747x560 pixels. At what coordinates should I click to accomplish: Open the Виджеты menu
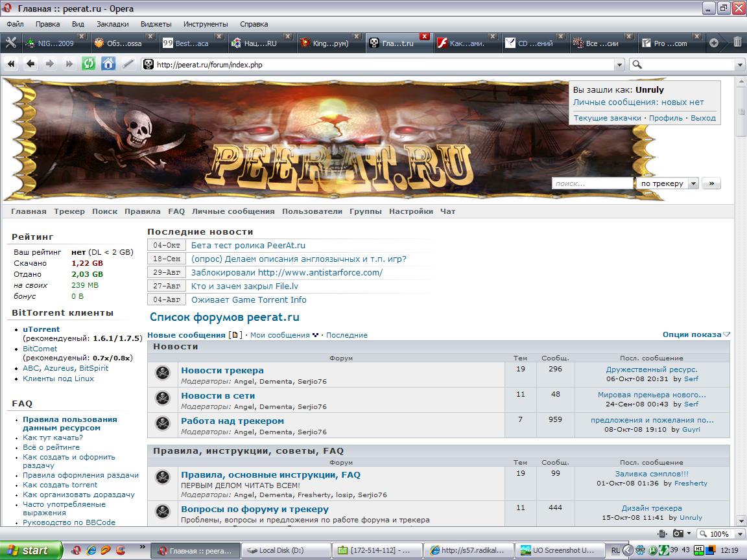pyautogui.click(x=156, y=24)
